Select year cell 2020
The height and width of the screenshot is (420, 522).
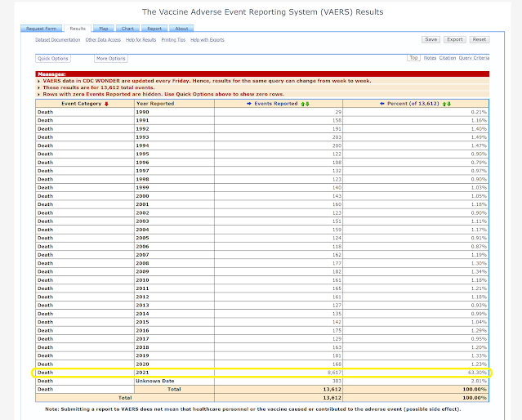(142, 364)
